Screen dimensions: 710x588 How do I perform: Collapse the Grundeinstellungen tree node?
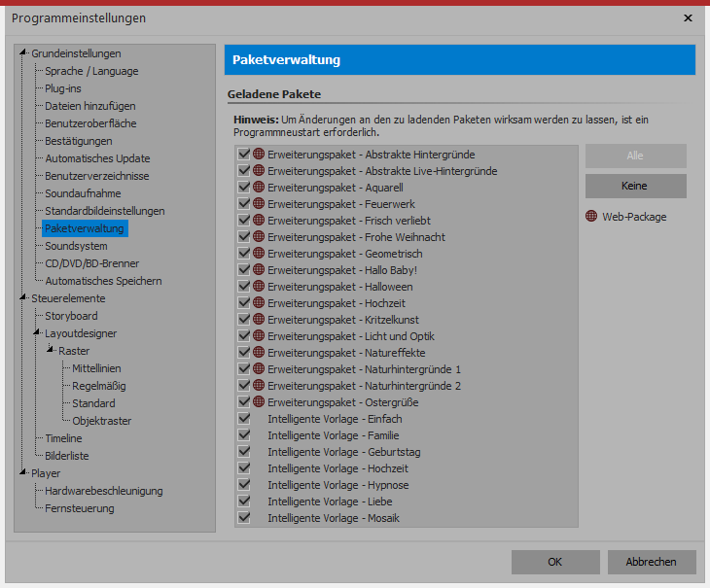[x=23, y=53]
